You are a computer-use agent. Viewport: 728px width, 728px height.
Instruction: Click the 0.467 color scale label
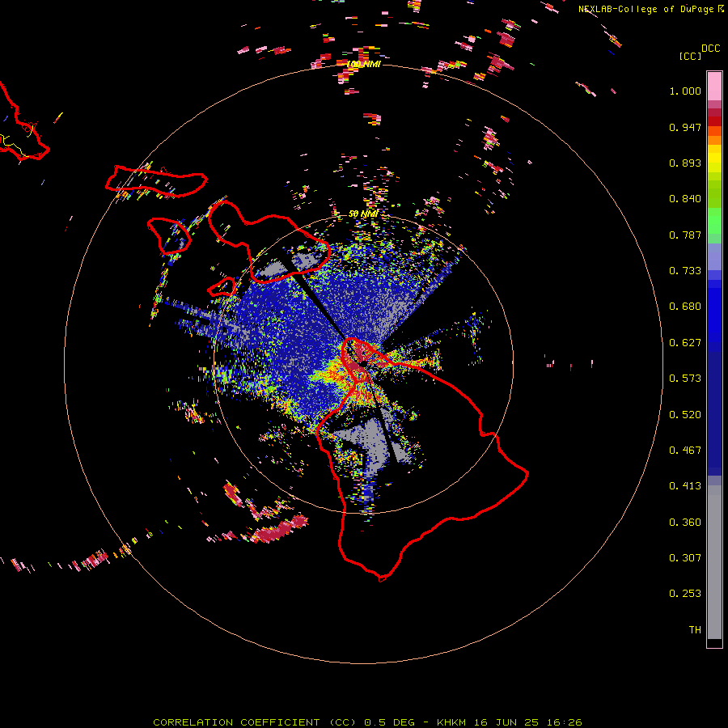click(685, 451)
